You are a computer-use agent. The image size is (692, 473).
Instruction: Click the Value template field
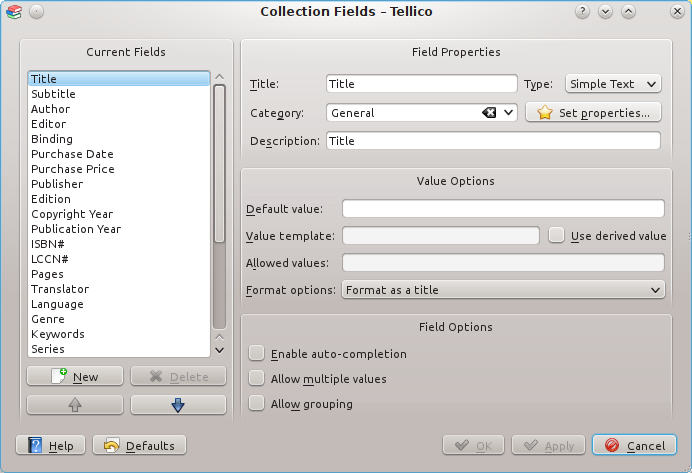point(441,236)
